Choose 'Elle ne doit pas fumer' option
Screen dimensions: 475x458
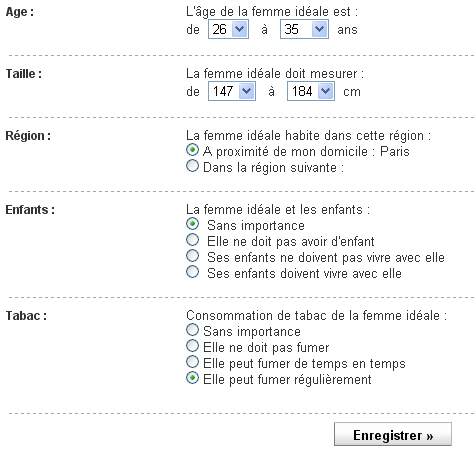[x=192, y=346]
